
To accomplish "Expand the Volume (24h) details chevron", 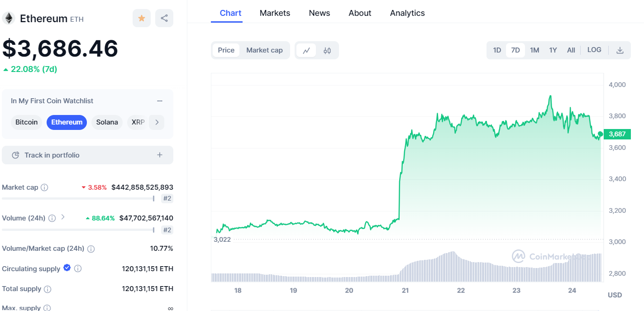I will (x=63, y=217).
